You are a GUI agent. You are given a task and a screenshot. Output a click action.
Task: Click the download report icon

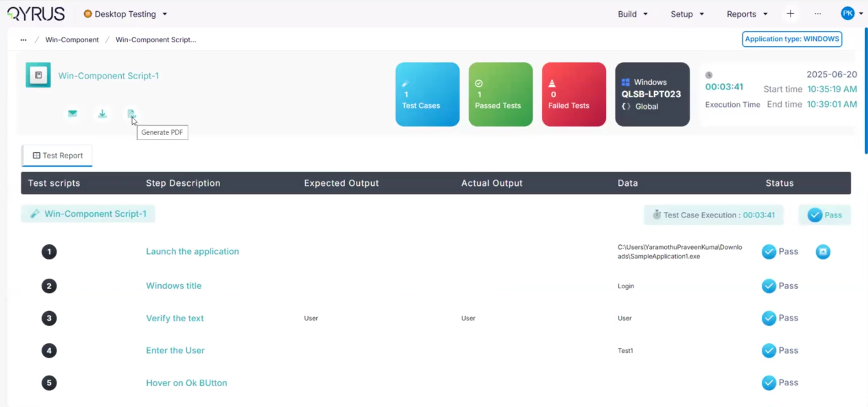[102, 113]
